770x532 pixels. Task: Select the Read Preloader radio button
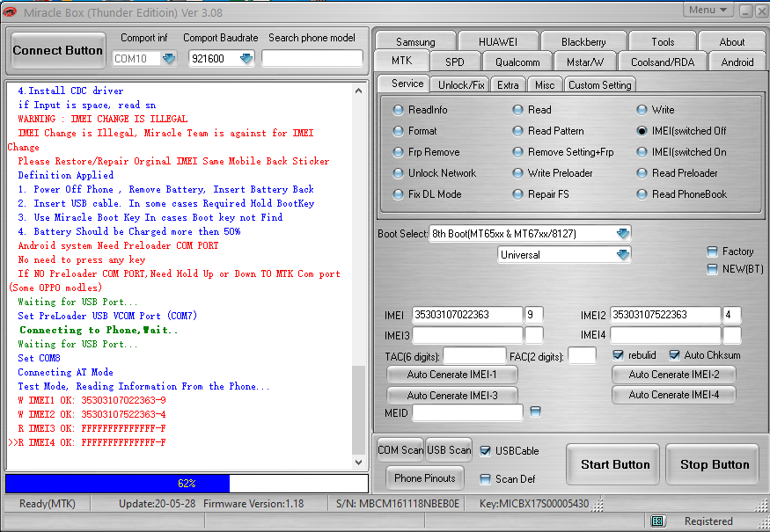[x=642, y=173]
